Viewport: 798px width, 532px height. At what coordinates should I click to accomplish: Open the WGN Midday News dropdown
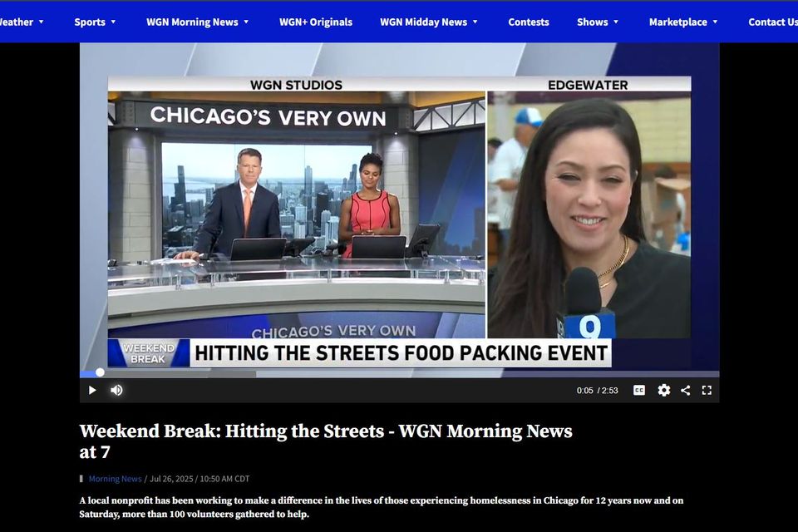(x=429, y=22)
